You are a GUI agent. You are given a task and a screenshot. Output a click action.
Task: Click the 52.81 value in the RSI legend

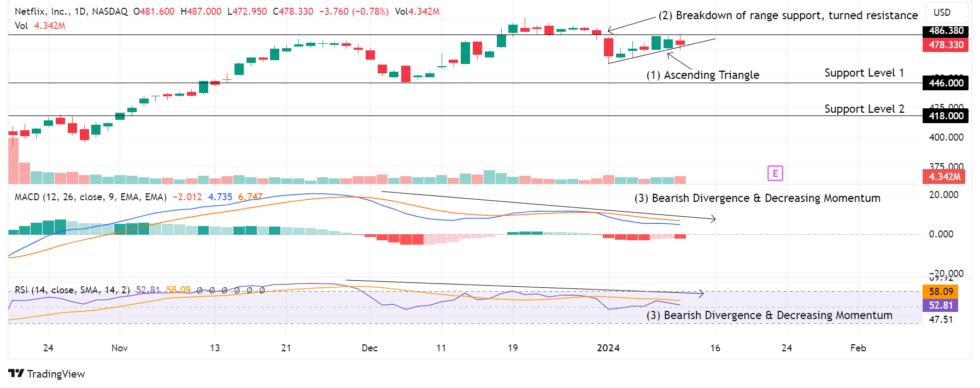click(148, 290)
